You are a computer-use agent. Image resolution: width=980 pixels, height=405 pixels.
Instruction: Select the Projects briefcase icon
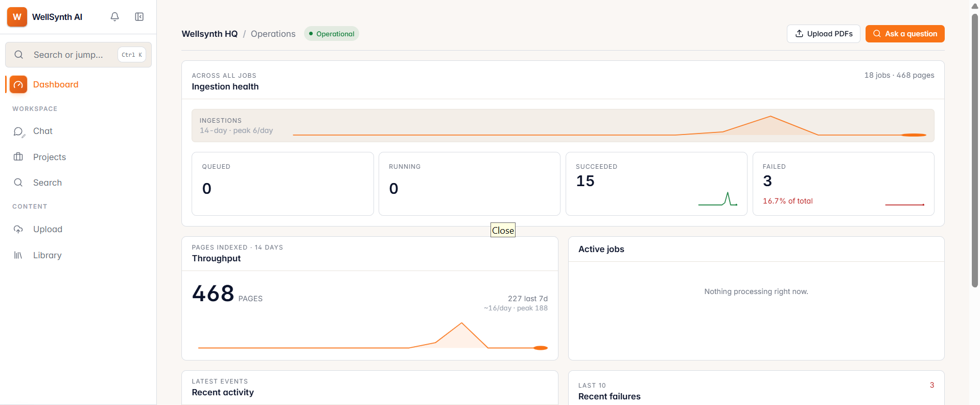[18, 157]
